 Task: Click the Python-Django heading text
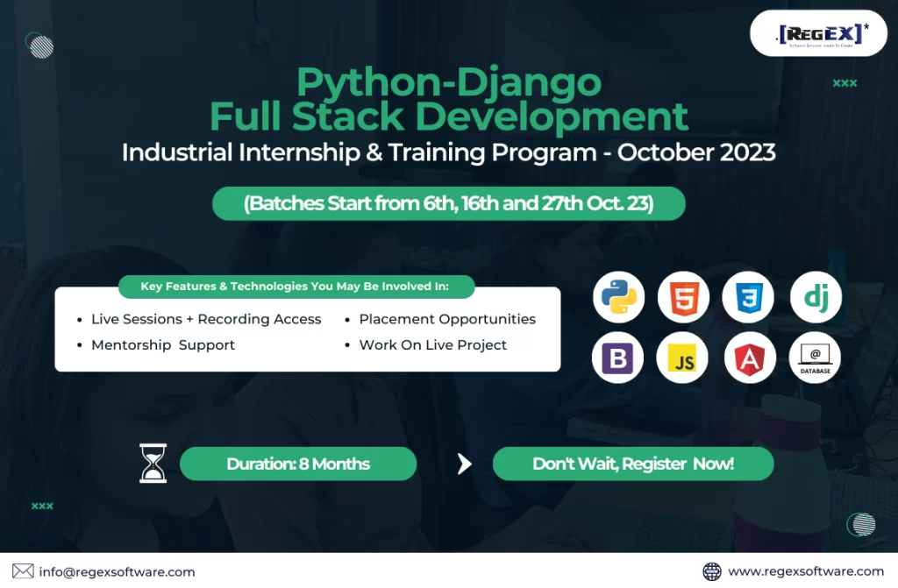pos(448,81)
